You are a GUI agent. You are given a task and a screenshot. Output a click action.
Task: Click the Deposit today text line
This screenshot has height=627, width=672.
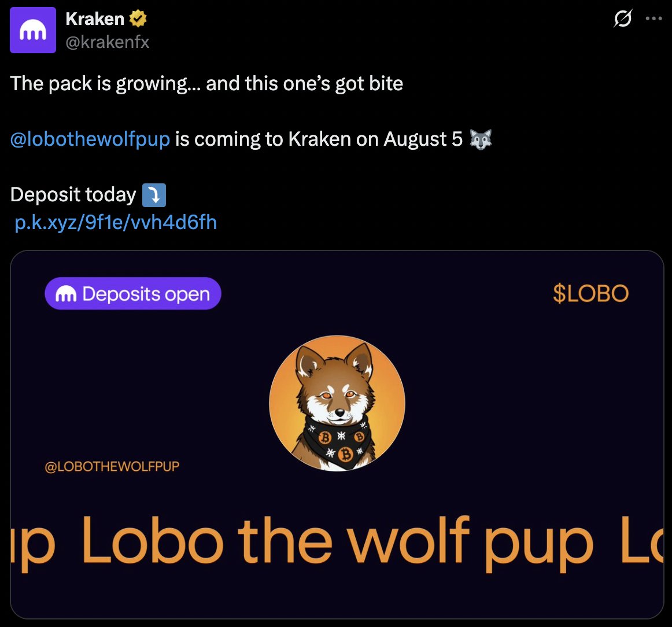coord(73,195)
